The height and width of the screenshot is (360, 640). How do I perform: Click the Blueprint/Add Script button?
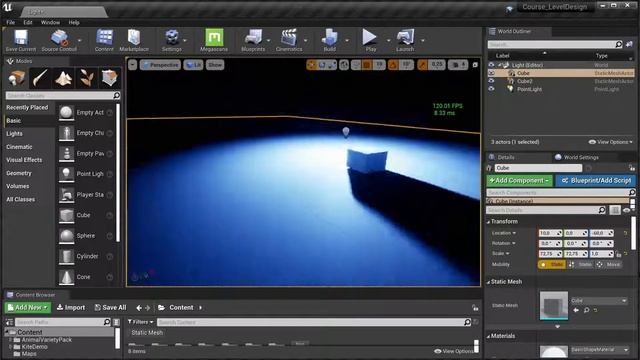[x=596, y=180]
